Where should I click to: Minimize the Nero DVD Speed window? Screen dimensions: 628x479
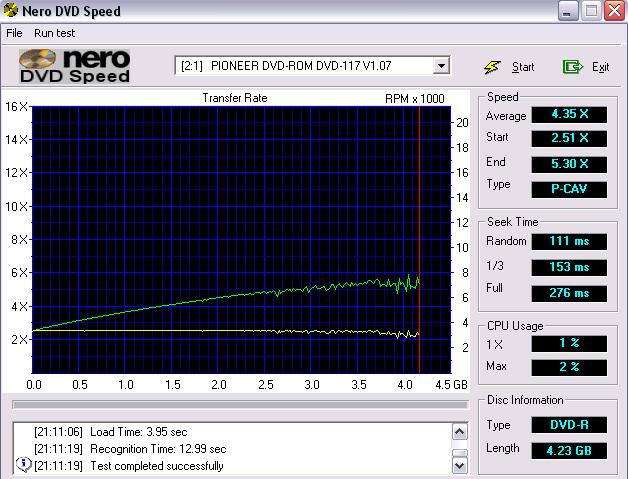coord(566,12)
